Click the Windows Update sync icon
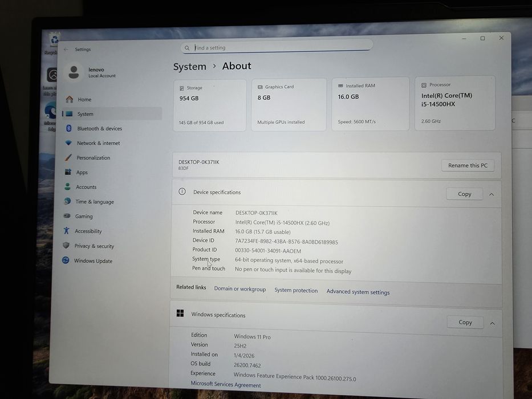Screen dimensions: 532x399 pyautogui.click(x=66, y=260)
